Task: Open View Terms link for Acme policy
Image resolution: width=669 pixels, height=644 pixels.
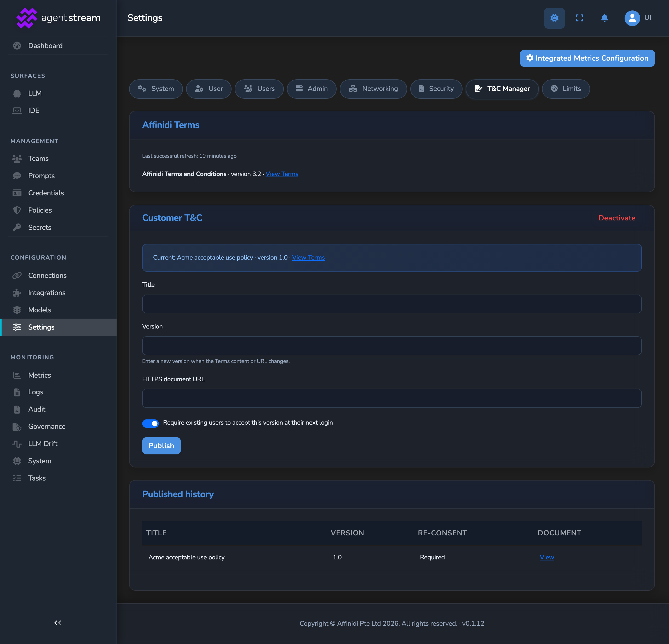Action: coord(308,257)
